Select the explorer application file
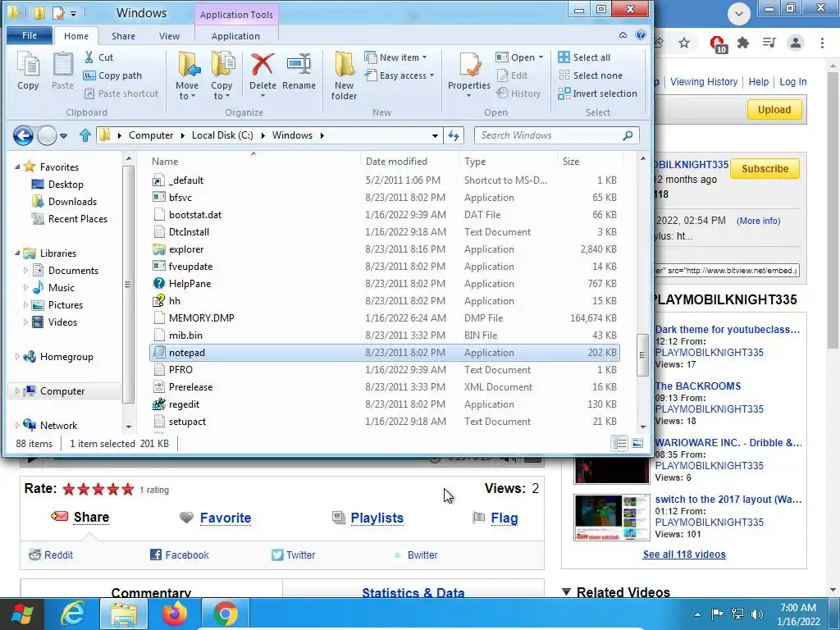Screen dimensions: 840x630 pyautogui.click(x=384, y=249)
